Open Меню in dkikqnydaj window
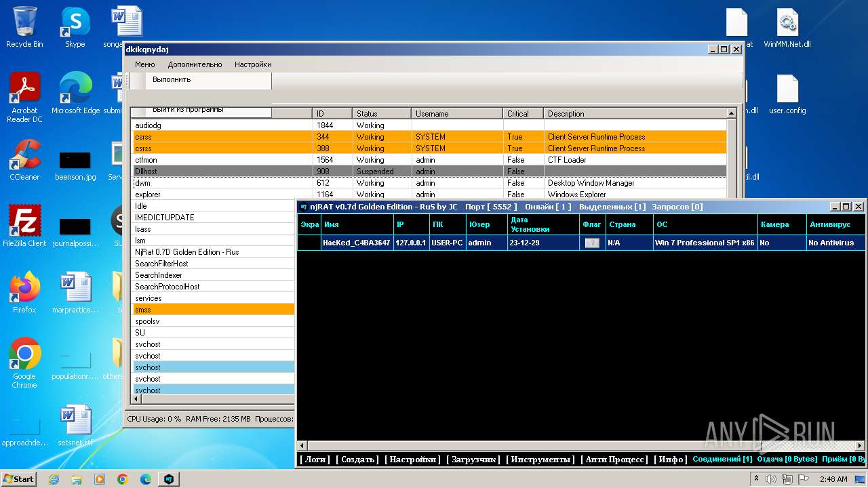This screenshot has width=868, height=488. click(144, 64)
